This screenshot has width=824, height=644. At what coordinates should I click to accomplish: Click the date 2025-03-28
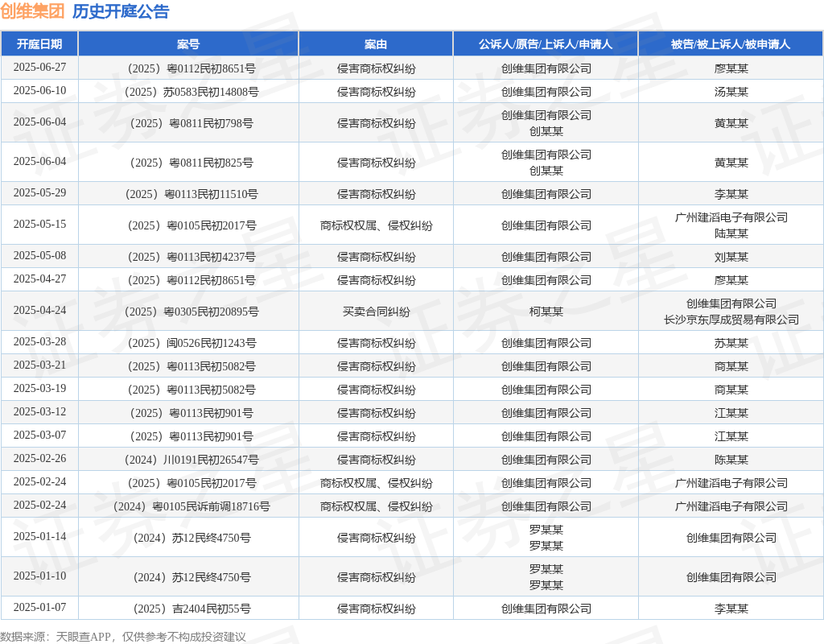(39, 341)
